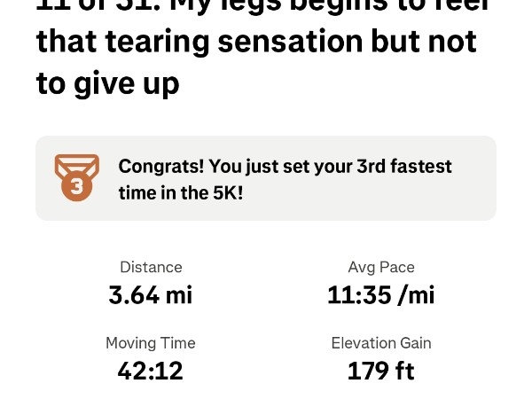
Task: Click the 3.64 mi distance value
Action: 151,294
